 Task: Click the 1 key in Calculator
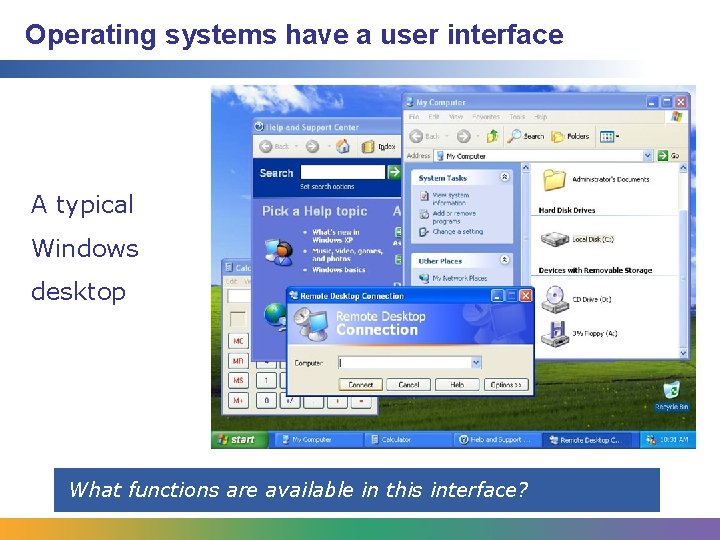[266, 380]
